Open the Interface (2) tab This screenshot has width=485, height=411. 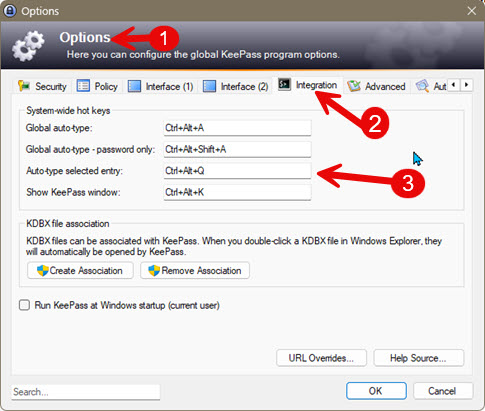(236, 86)
